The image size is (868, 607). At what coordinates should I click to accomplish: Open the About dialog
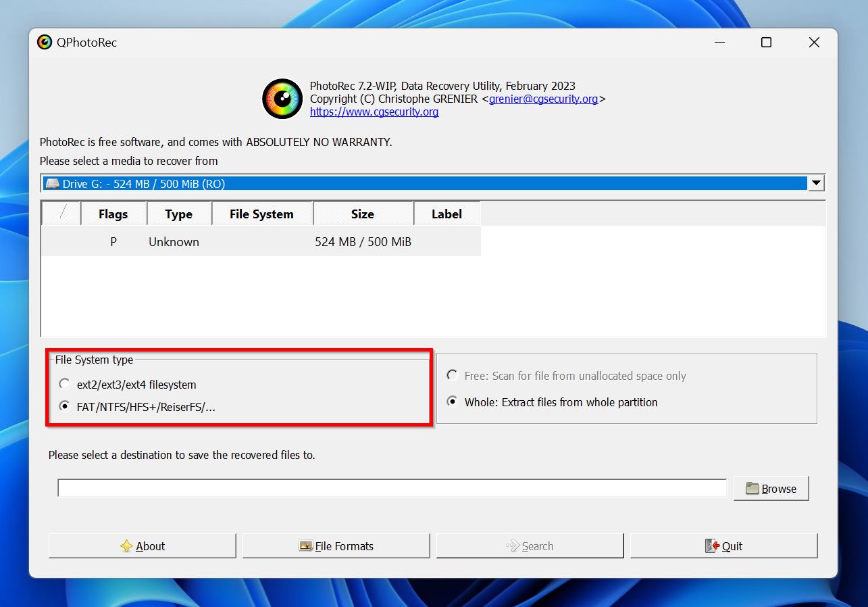pyautogui.click(x=142, y=545)
